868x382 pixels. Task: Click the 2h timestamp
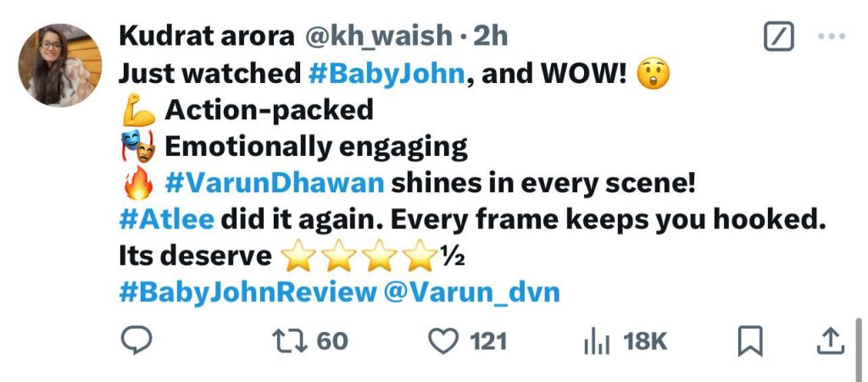[491, 36]
